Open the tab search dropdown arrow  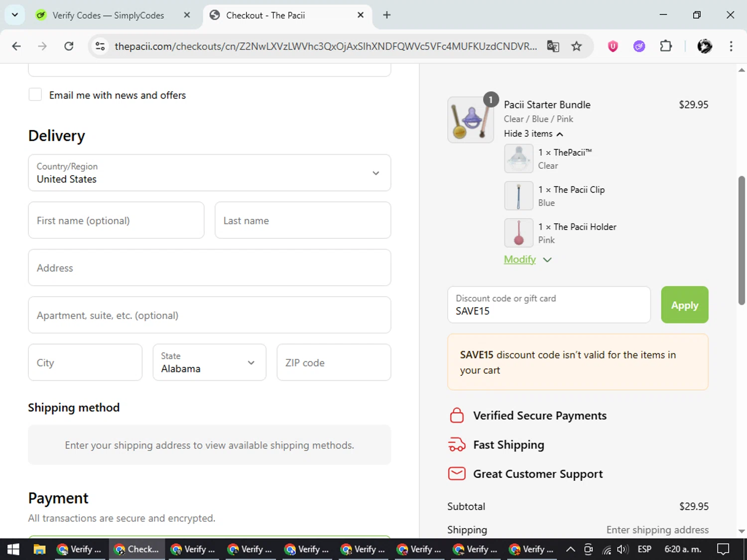tap(15, 15)
